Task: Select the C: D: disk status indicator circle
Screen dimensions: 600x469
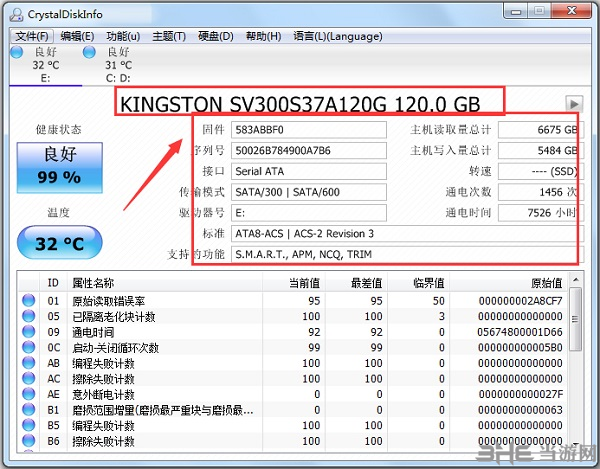Action: [x=89, y=52]
